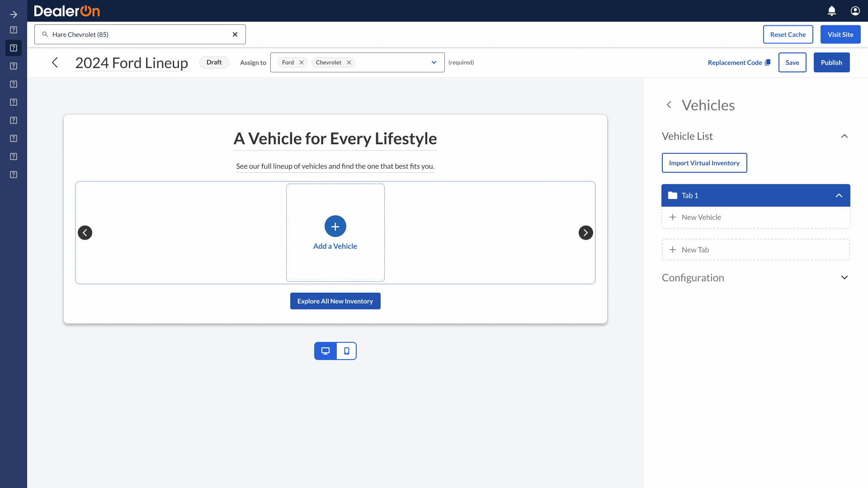The height and width of the screenshot is (488, 868).
Task: Click the Tab 1 folder icon
Action: [673, 195]
